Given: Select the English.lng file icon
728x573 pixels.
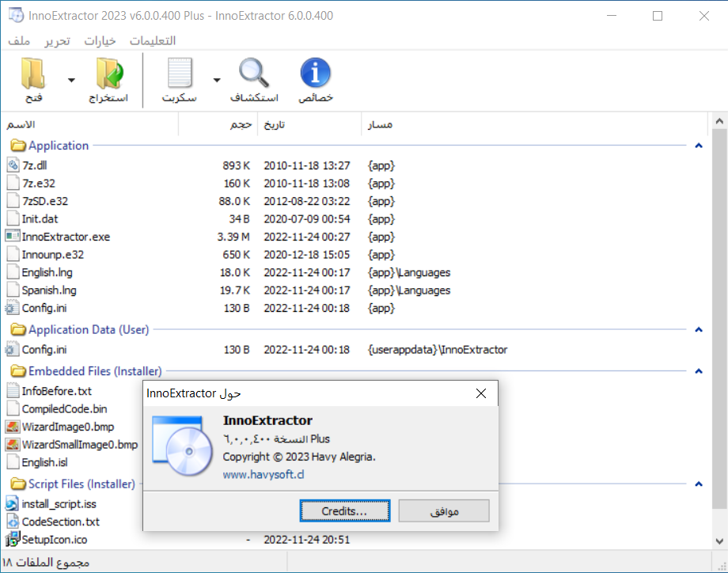Looking at the screenshot, I should coord(13,272).
